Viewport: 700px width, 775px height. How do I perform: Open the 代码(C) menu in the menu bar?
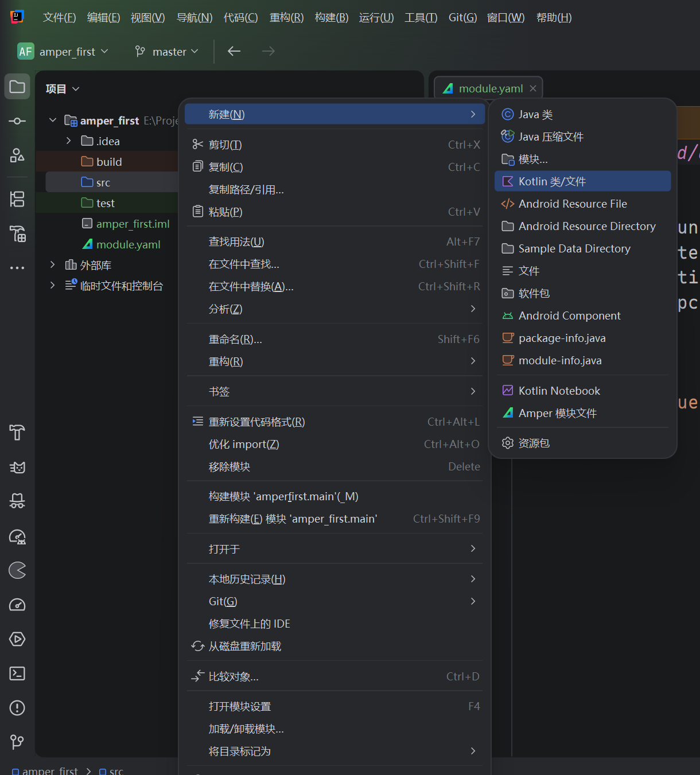240,18
